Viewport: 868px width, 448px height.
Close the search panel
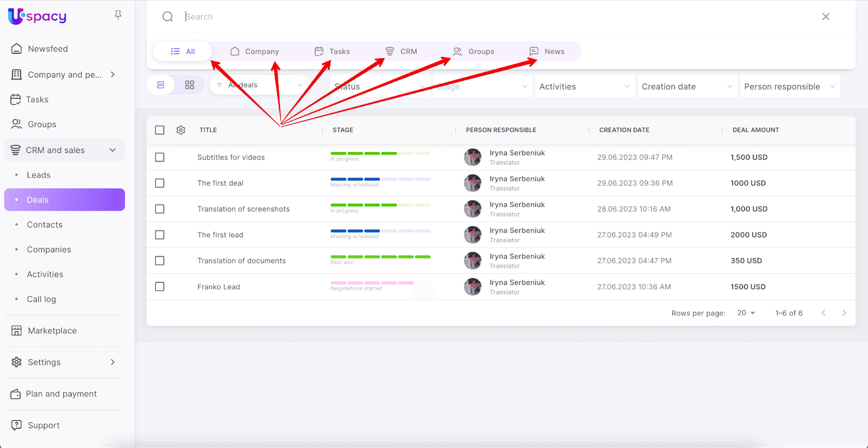(825, 17)
